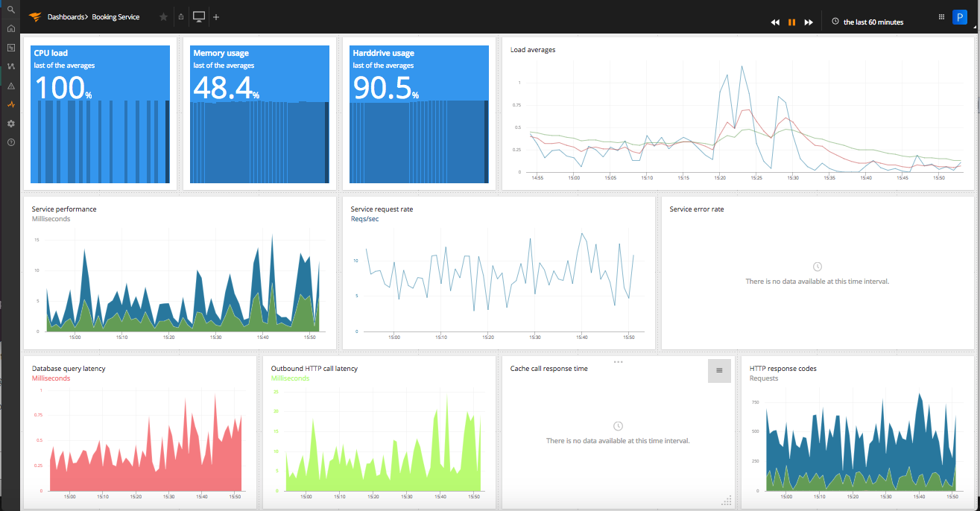Click the metrics graph icon in the sidebar
The image size is (980, 511).
pos(10,66)
